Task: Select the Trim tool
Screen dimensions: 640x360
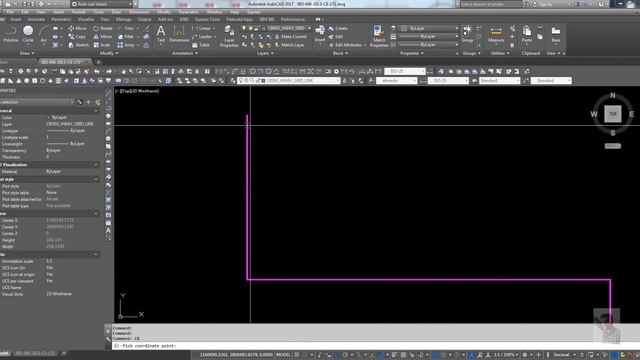Action: [126, 28]
